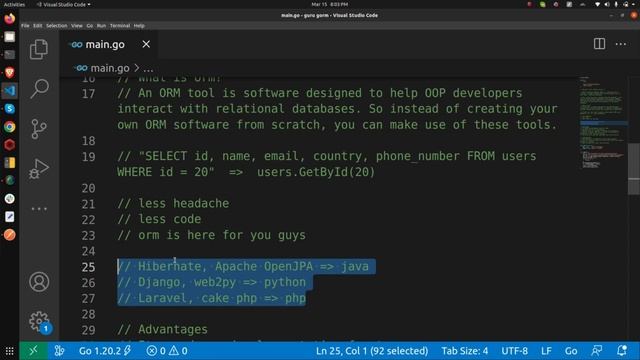Open the remote window indicator in status bar
Screen dimensions: 640x360
(x=33, y=351)
